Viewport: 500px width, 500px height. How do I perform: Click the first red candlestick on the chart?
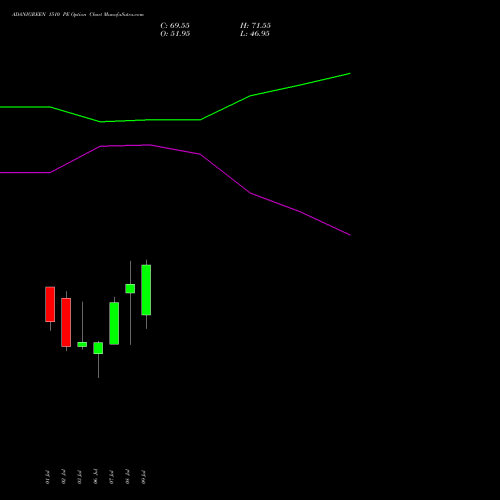50,304
